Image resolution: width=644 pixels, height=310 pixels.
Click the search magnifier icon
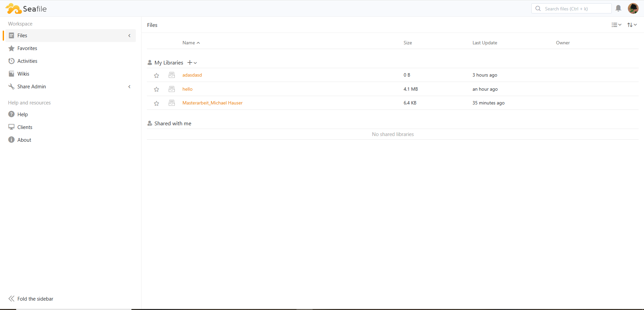538,8
